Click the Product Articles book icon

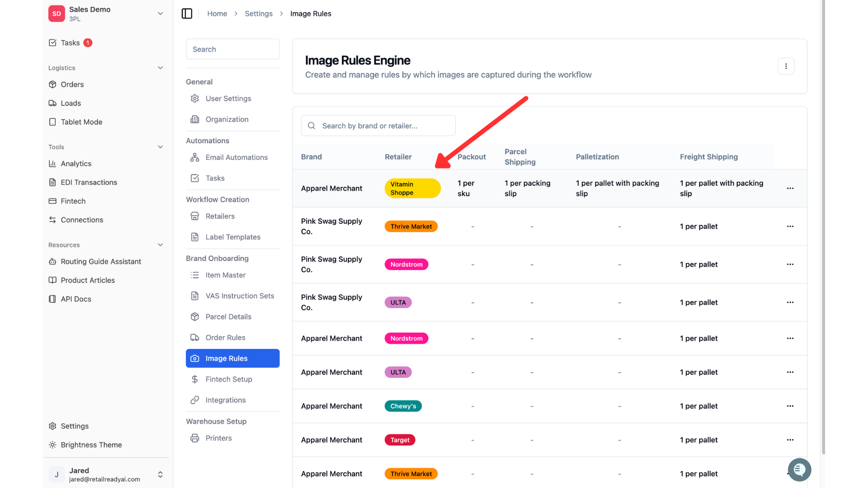pos(52,280)
